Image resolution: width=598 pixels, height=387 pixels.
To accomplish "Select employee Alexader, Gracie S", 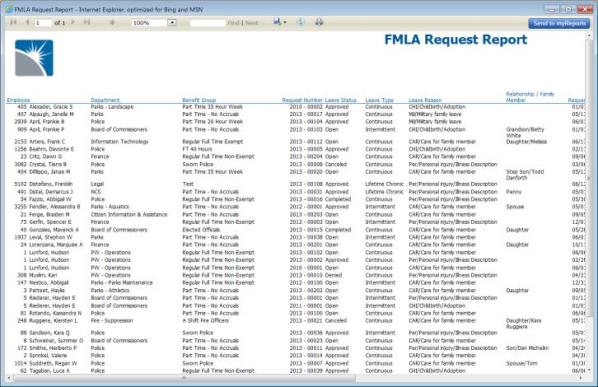I will (x=51, y=107).
